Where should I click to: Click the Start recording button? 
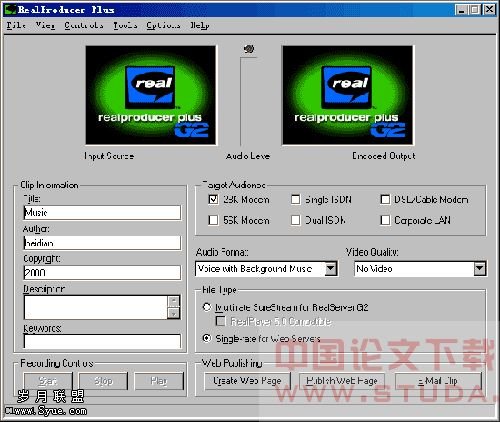(48, 381)
